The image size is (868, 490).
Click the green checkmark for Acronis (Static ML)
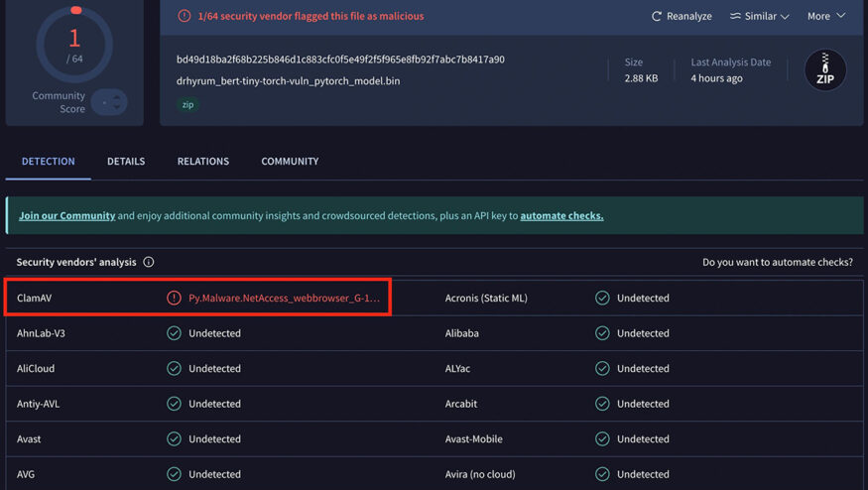click(602, 298)
